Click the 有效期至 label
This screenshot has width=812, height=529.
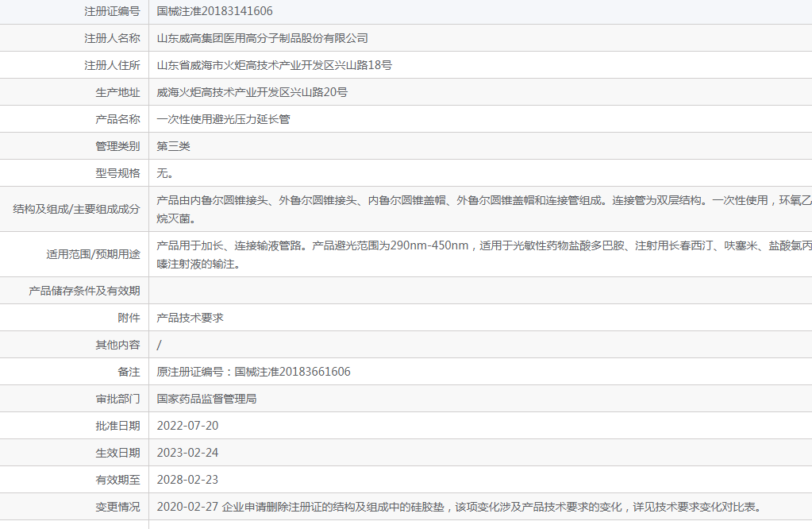click(117, 479)
